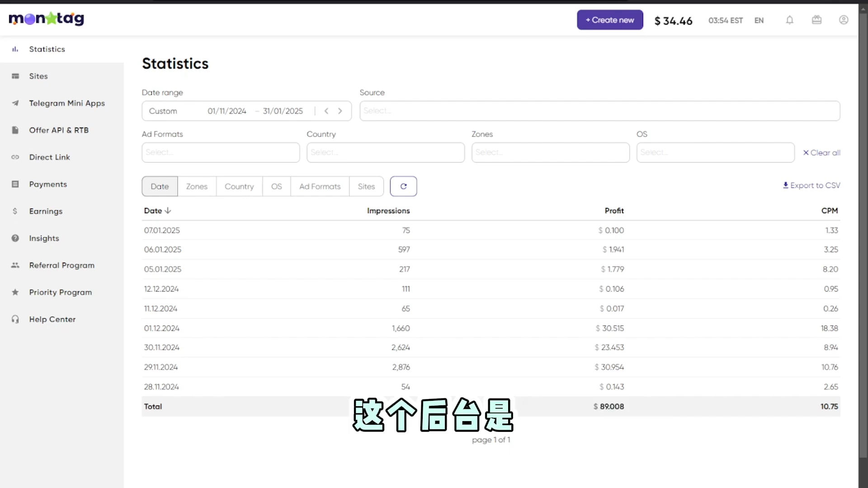Switch to the Ad Formats grouping tab
This screenshot has height=488, width=868.
320,186
